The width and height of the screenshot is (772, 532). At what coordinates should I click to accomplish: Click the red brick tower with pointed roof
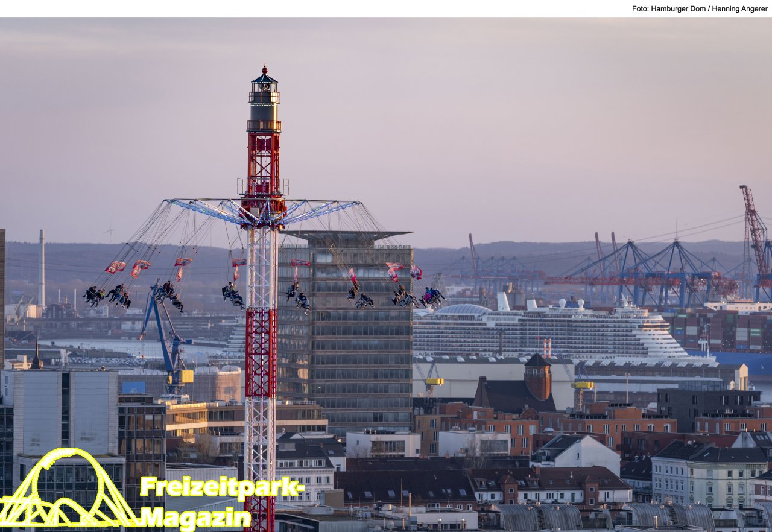pos(537,377)
